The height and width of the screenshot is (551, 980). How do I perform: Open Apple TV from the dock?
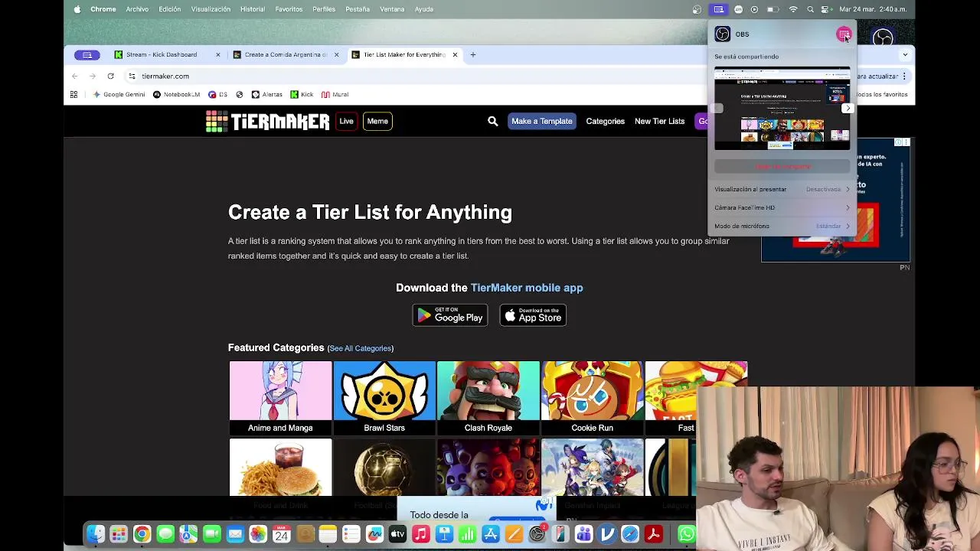point(397,534)
